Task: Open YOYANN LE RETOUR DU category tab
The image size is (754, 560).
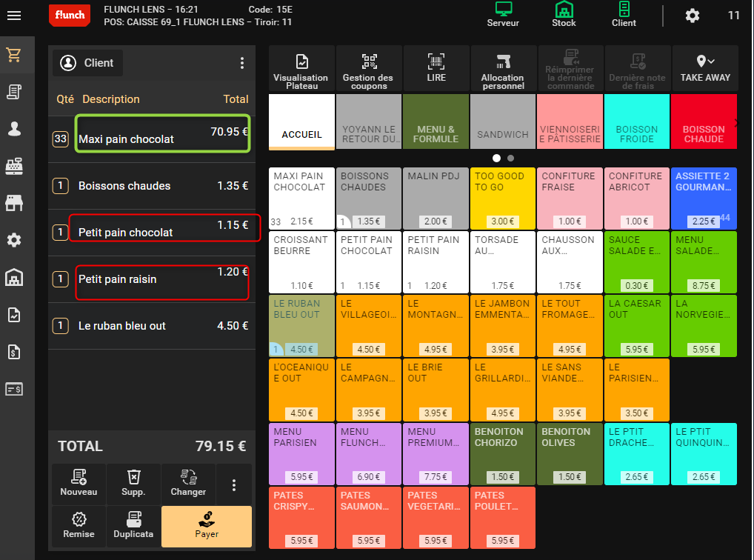Action: (369, 121)
